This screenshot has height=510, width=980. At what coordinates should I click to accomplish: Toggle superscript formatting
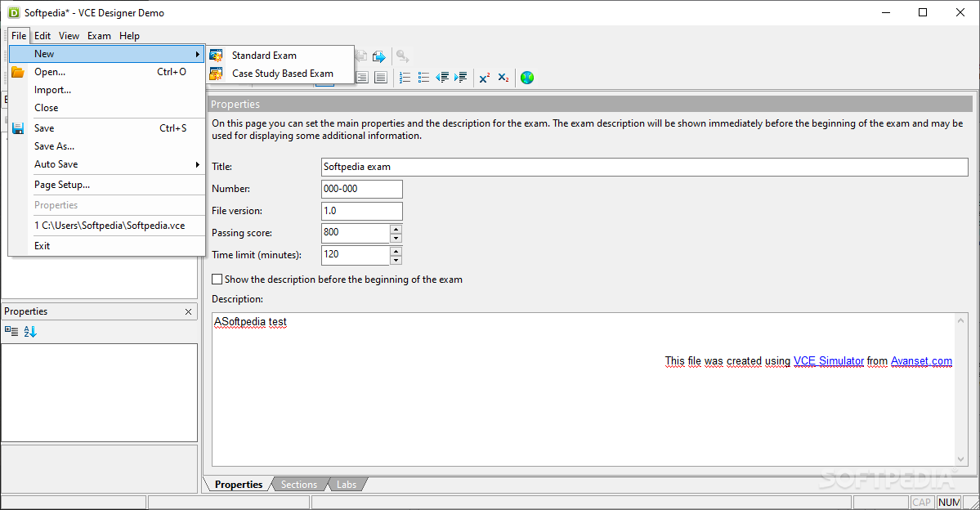pos(485,78)
